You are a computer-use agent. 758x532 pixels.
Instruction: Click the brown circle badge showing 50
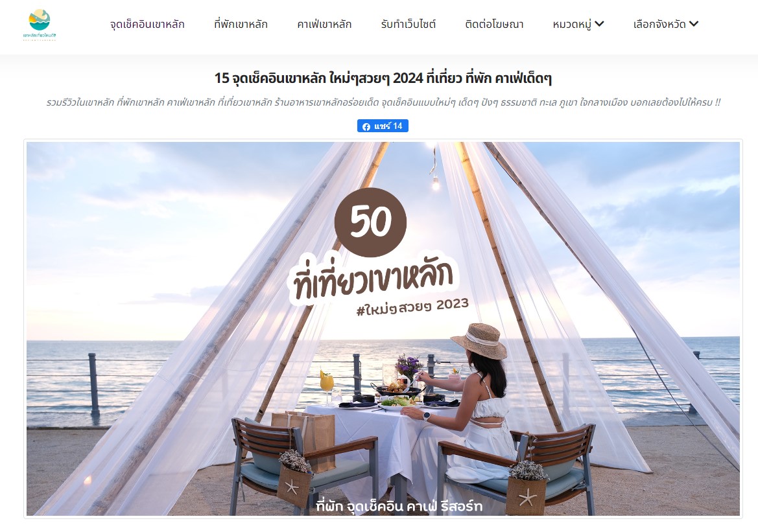pos(370,222)
